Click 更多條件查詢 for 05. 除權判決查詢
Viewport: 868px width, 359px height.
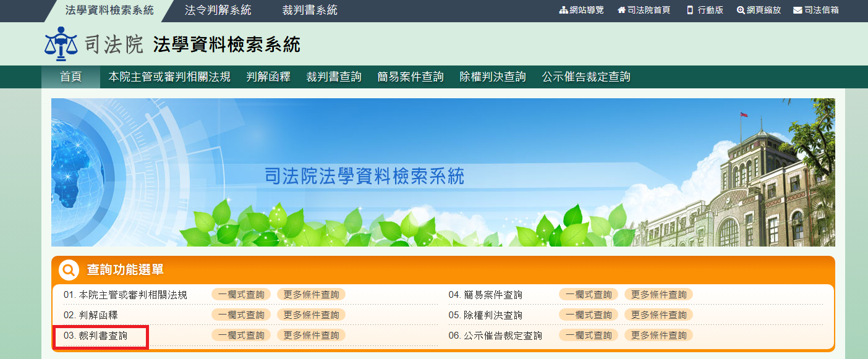(658, 315)
